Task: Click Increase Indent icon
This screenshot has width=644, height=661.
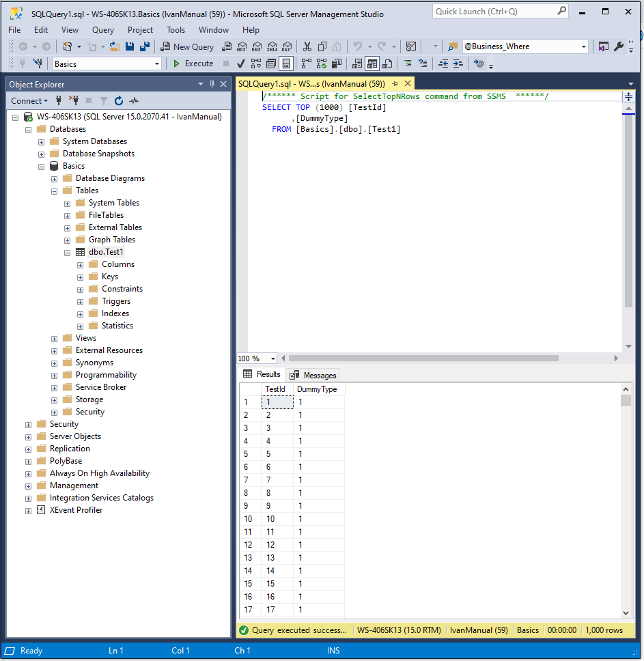Action: click(x=458, y=64)
